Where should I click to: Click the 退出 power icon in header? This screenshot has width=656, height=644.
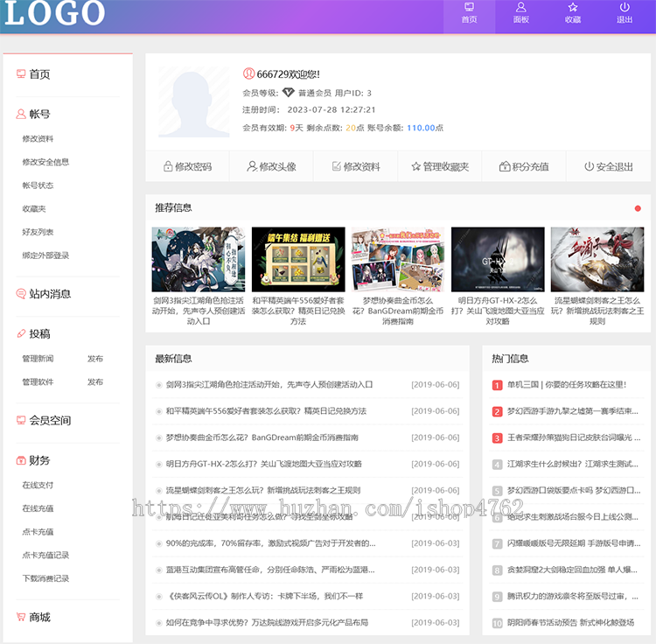coord(625,7)
